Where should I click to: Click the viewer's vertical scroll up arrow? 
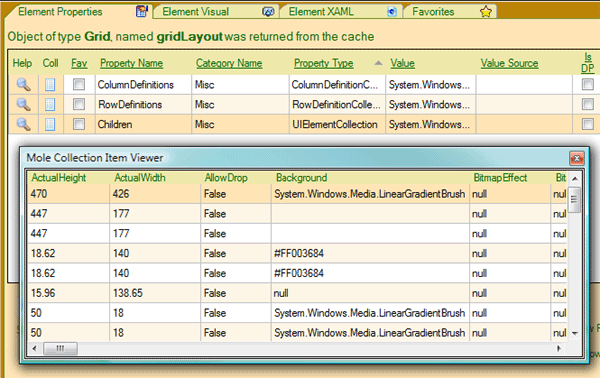coord(575,179)
